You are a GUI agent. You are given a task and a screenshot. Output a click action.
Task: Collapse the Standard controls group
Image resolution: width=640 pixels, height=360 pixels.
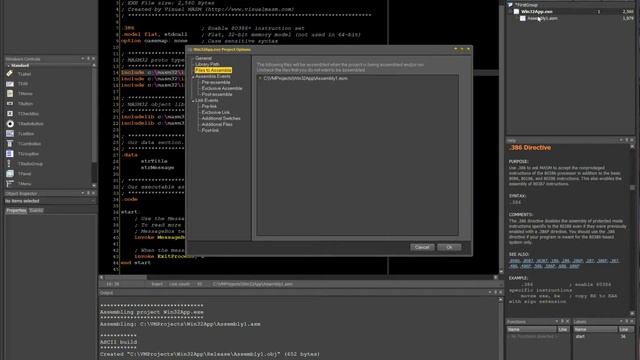click(x=8, y=65)
